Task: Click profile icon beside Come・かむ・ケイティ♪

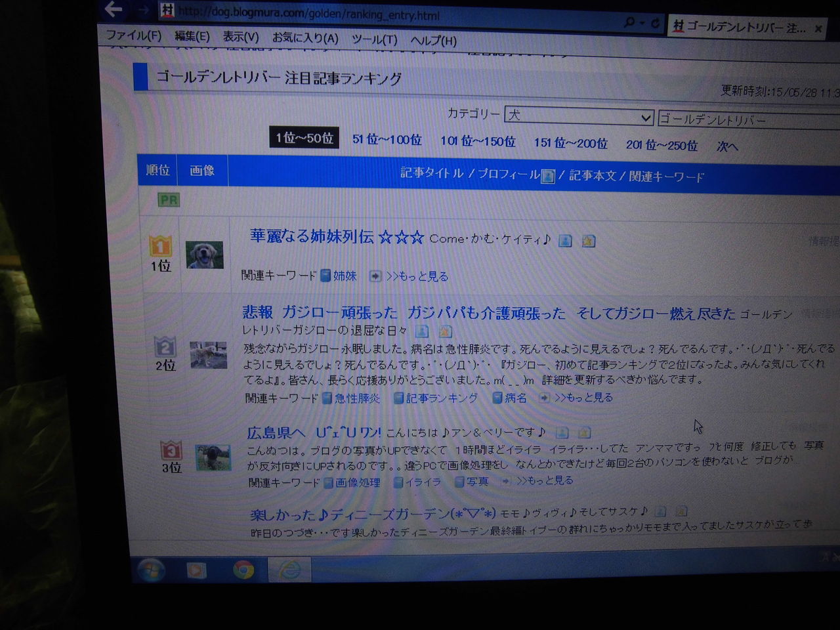Action: coord(565,241)
